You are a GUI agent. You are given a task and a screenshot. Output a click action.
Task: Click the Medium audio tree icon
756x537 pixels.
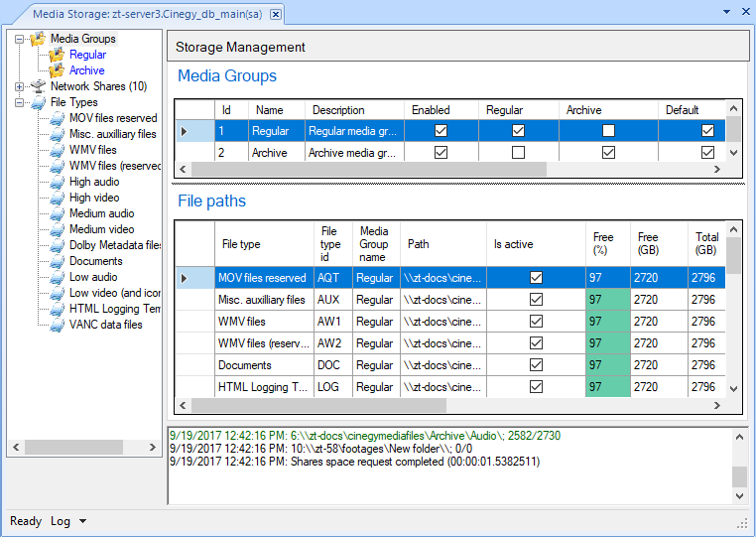(57, 213)
